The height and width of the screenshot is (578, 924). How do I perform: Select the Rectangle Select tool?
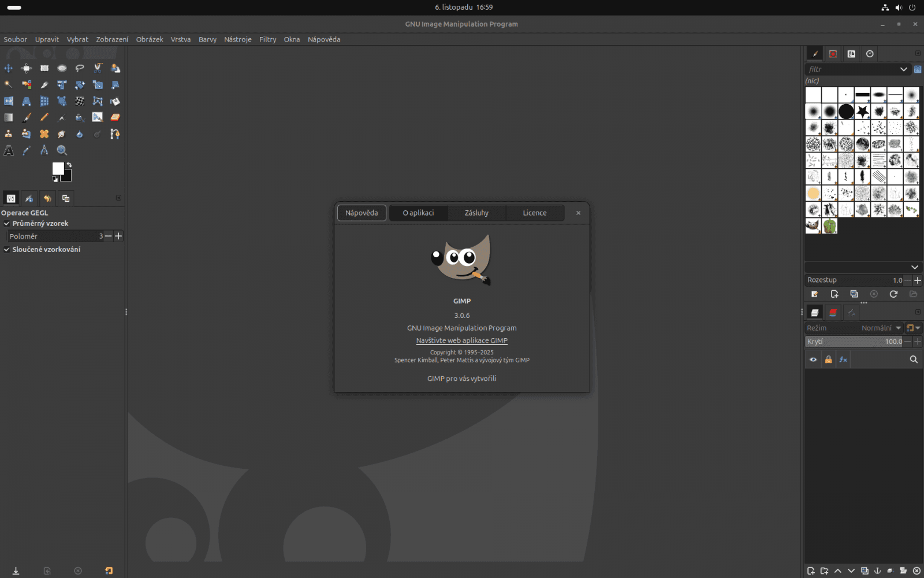44,68
